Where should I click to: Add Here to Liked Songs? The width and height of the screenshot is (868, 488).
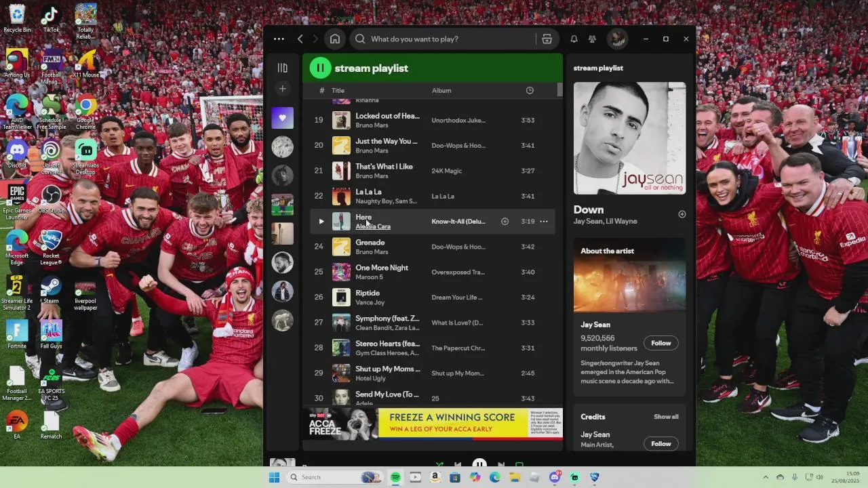coord(505,222)
